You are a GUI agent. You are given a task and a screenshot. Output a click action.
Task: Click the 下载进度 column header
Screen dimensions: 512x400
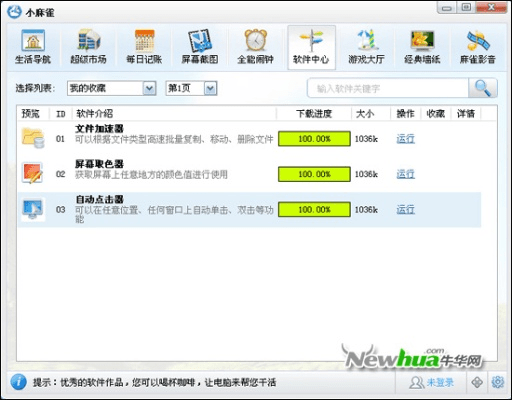pyautogui.click(x=314, y=114)
